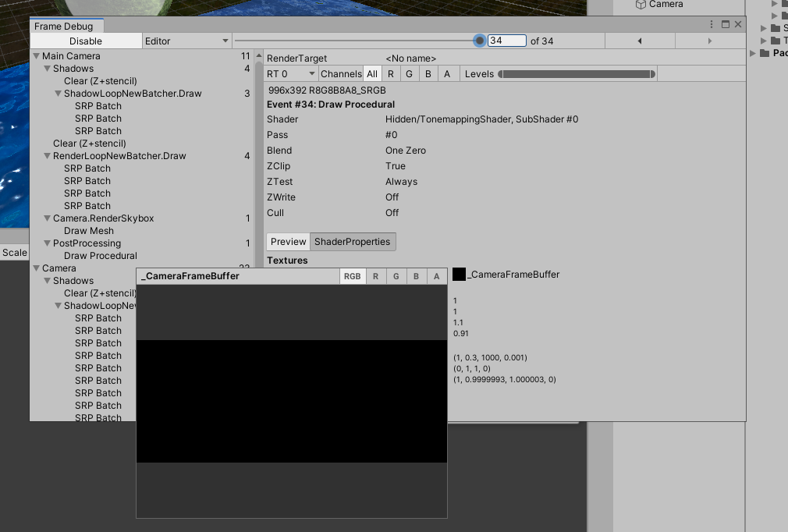Select the Preview tab
788x532 pixels.
[x=288, y=241]
